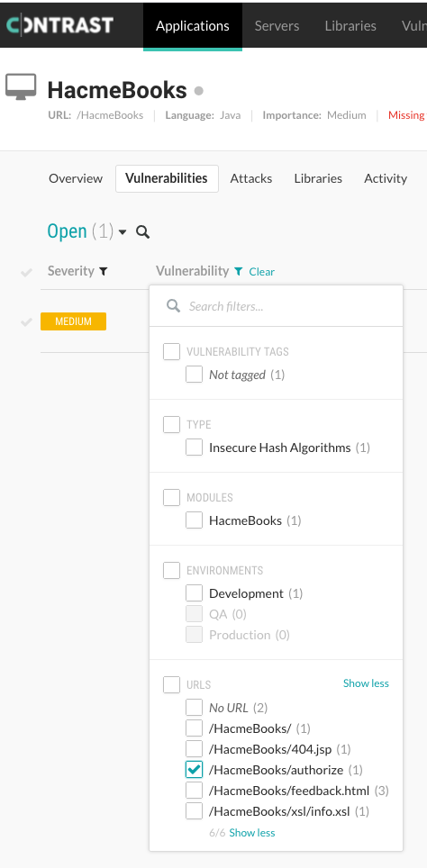Screen dimensions: 427x868
Task: Open the Servers nav tab
Action: pyautogui.click(x=277, y=26)
